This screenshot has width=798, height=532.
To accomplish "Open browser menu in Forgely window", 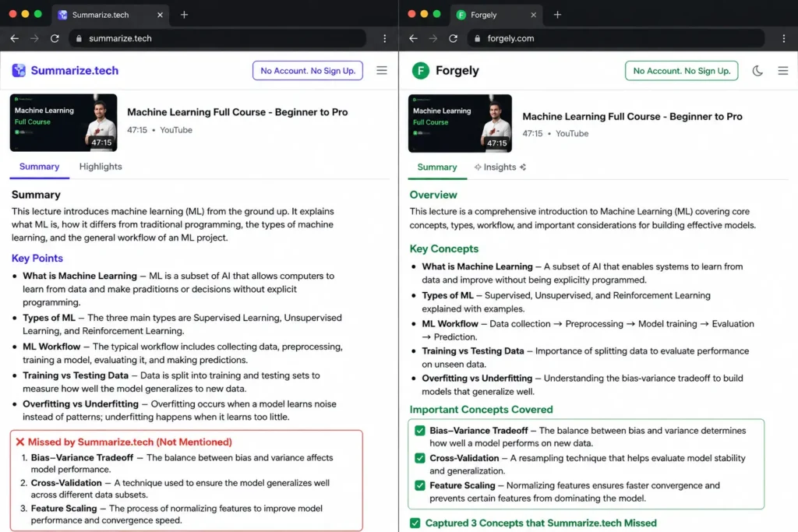I will (784, 39).
